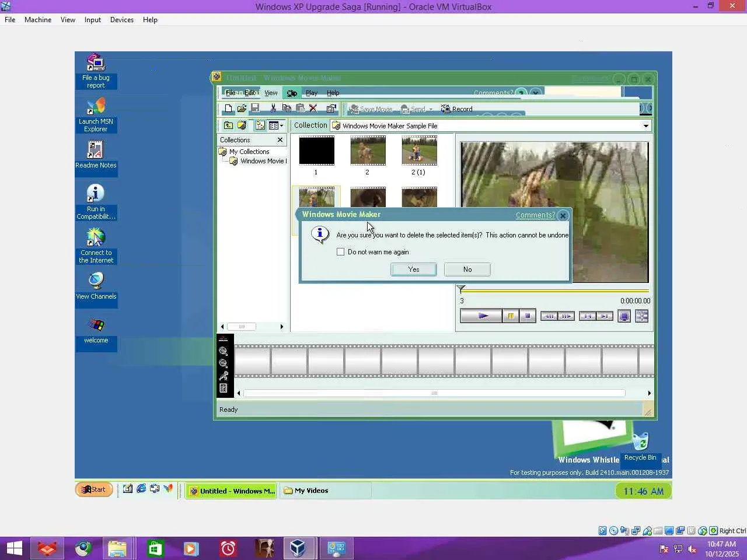The image size is (747, 560).
Task: Close the Collections pane
Action: pyautogui.click(x=280, y=140)
